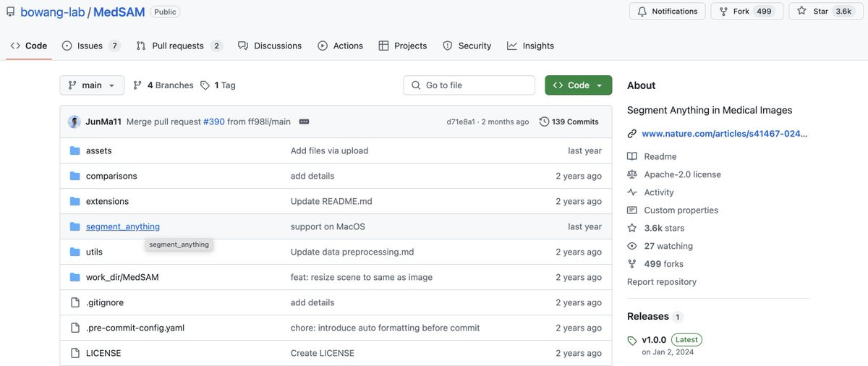
Task: Open the Security tab
Action: pyautogui.click(x=467, y=46)
